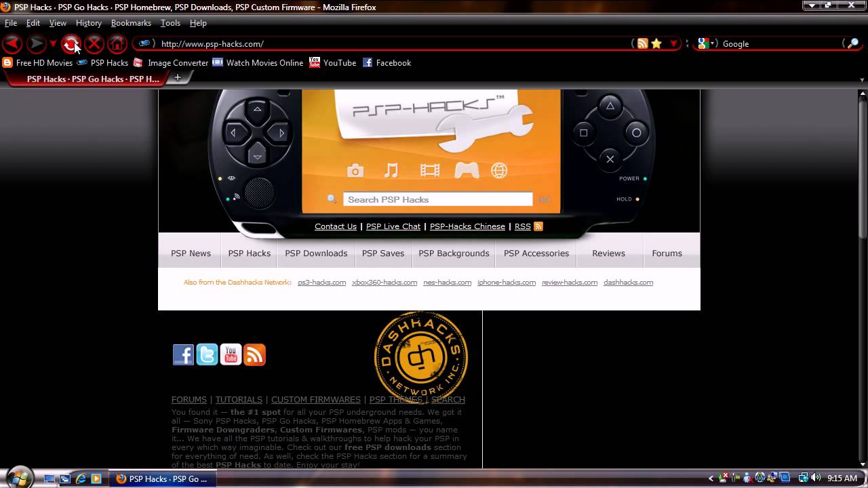Click the GO button next to the PSP search
Image resolution: width=868 pixels, height=488 pixels.
tap(545, 199)
